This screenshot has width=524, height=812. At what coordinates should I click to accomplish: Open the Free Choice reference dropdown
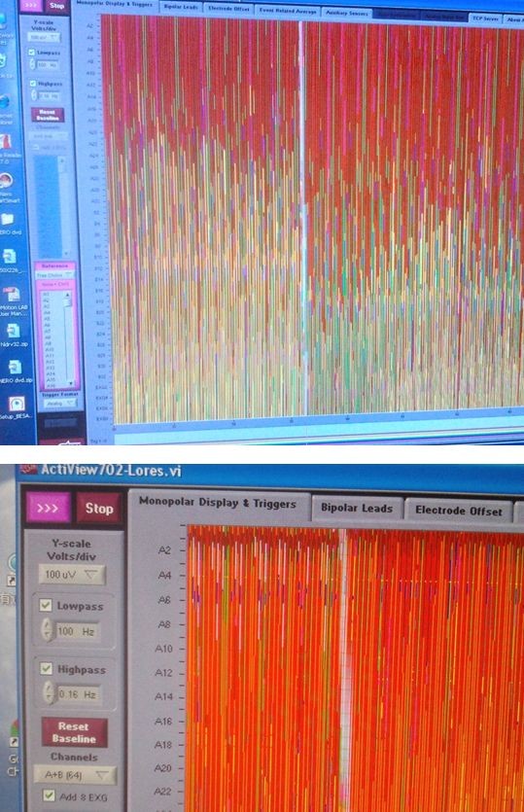click(54, 275)
